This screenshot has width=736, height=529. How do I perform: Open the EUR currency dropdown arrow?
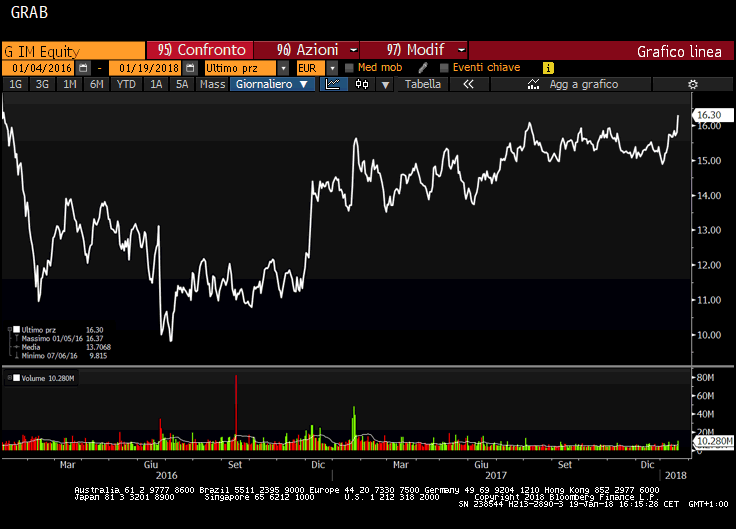pos(332,68)
